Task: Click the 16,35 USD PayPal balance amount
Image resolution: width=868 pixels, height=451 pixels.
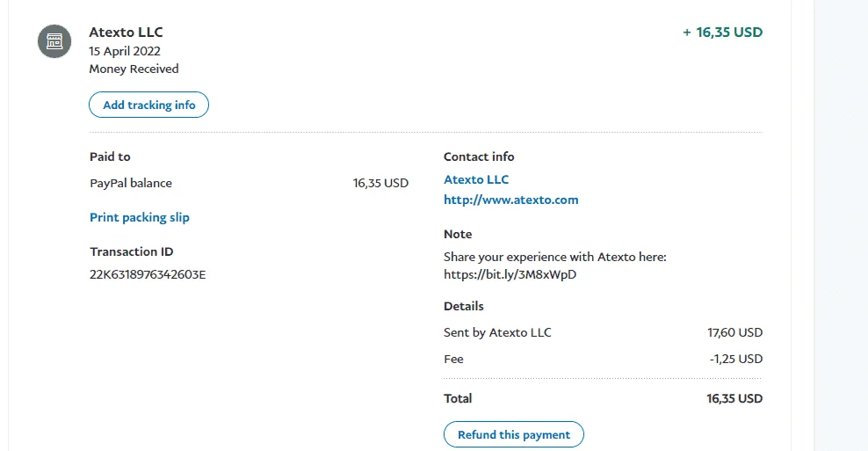Action: (x=381, y=184)
